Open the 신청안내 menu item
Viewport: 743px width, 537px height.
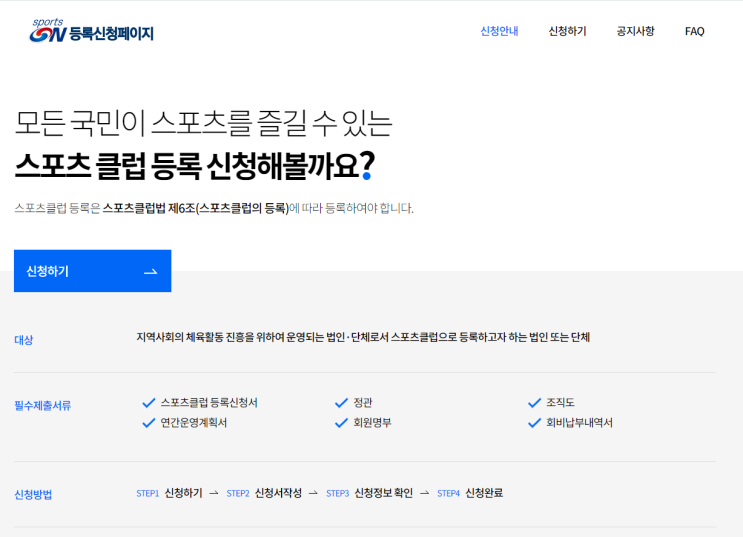499,31
